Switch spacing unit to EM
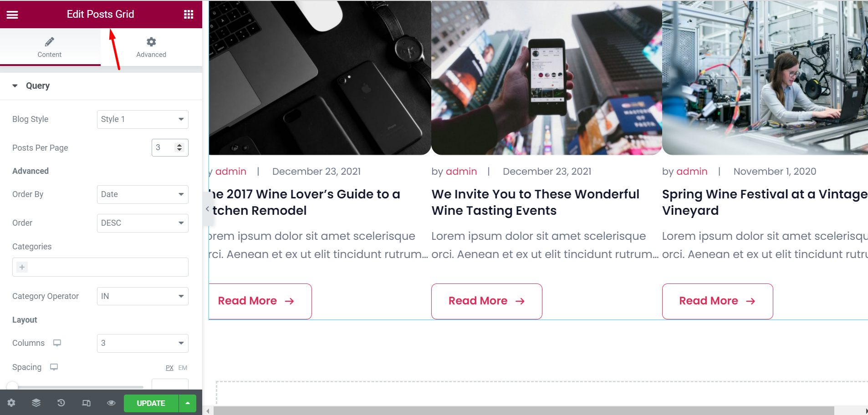 pos(183,368)
